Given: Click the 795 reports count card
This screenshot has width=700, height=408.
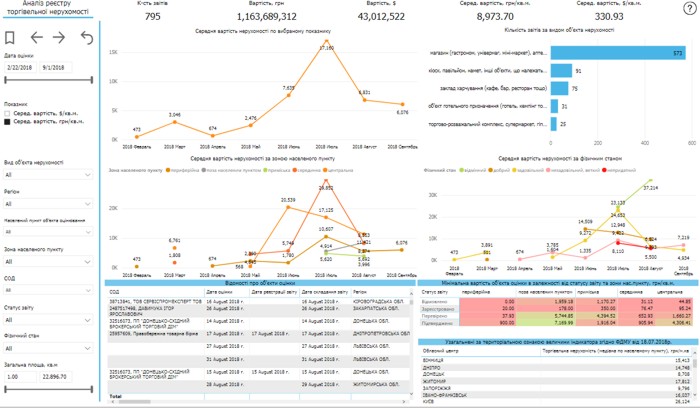Looking at the screenshot, I should (x=153, y=17).
